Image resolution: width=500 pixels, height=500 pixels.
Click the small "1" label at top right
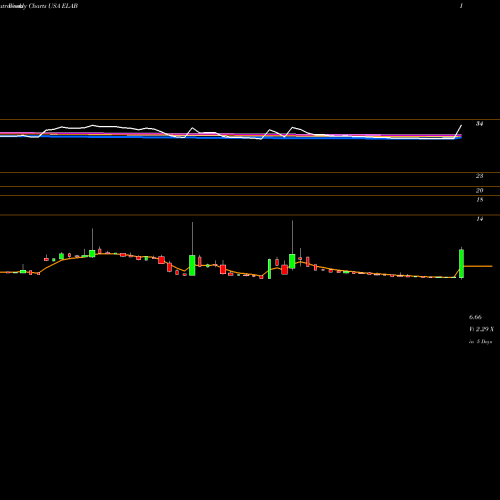461,6
